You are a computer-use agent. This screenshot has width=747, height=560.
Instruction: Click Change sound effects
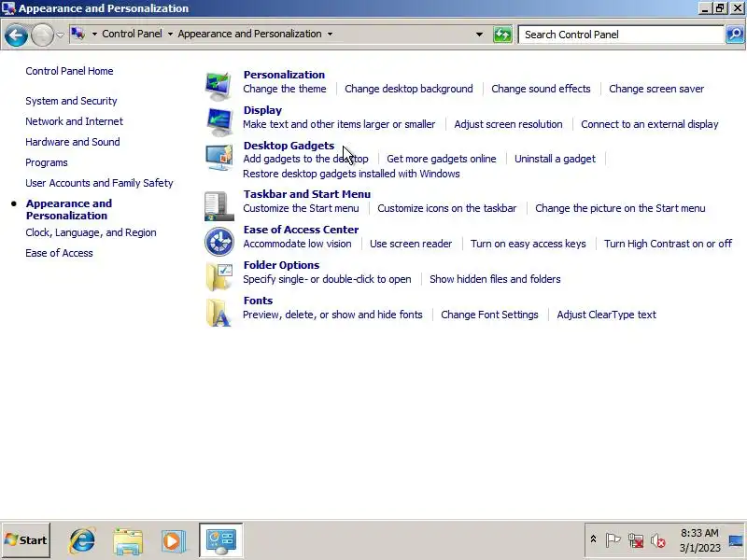click(x=541, y=89)
